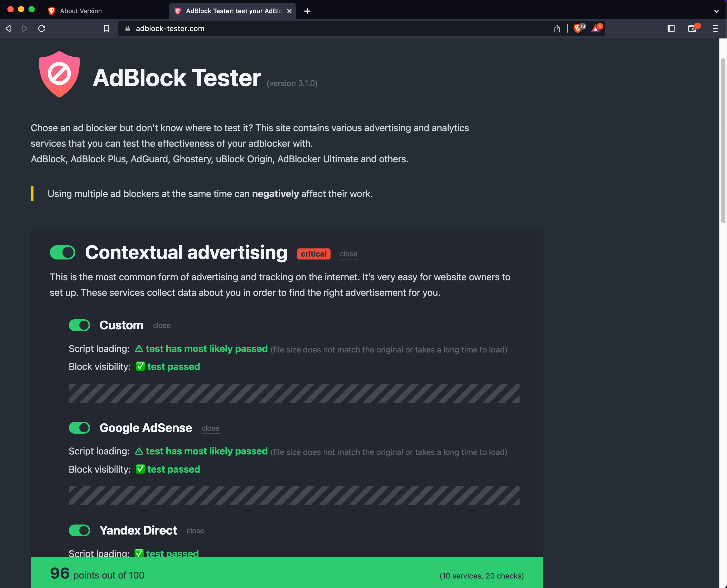Click the back navigation arrow
Viewport: 727px width, 588px height.
point(8,28)
